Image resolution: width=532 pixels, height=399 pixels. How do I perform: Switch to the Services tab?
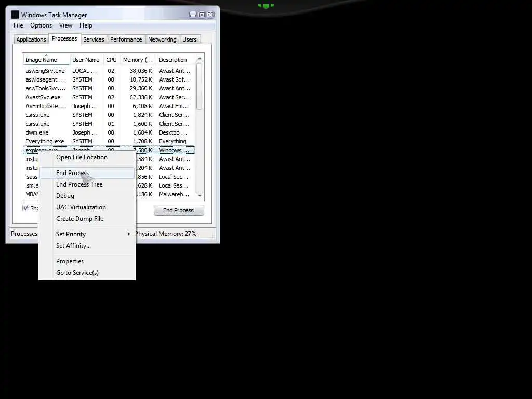[x=94, y=39]
